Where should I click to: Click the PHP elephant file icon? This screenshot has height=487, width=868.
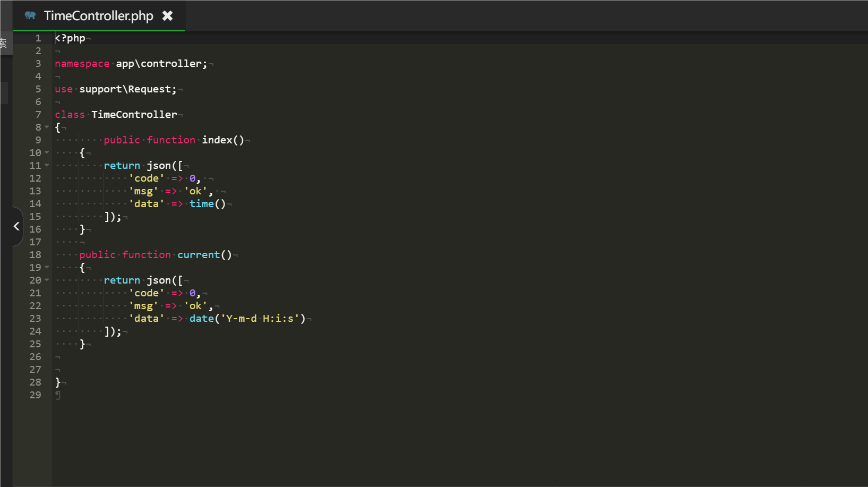(30, 16)
